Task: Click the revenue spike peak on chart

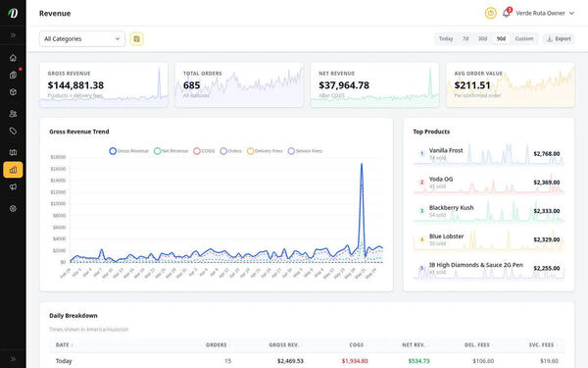Action: click(362, 164)
